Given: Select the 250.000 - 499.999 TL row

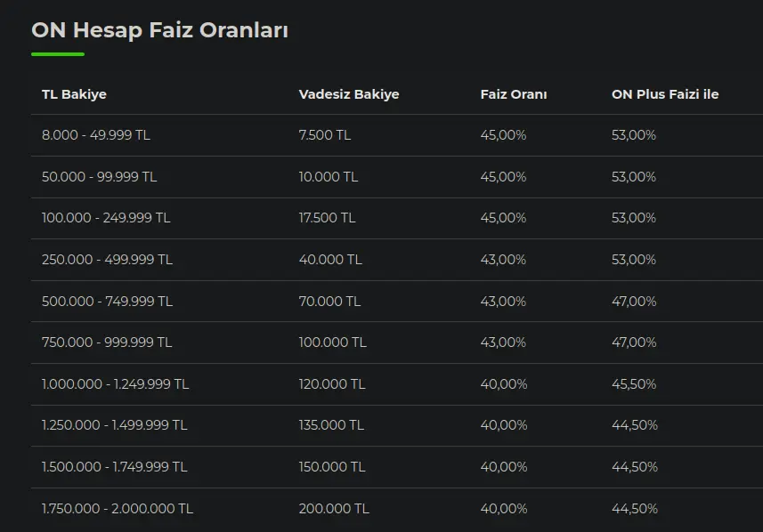Looking at the screenshot, I should tap(397, 260).
